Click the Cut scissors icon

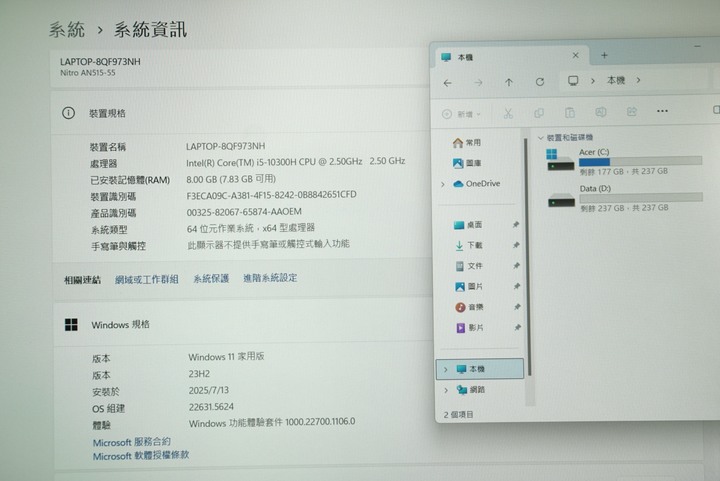pos(508,113)
